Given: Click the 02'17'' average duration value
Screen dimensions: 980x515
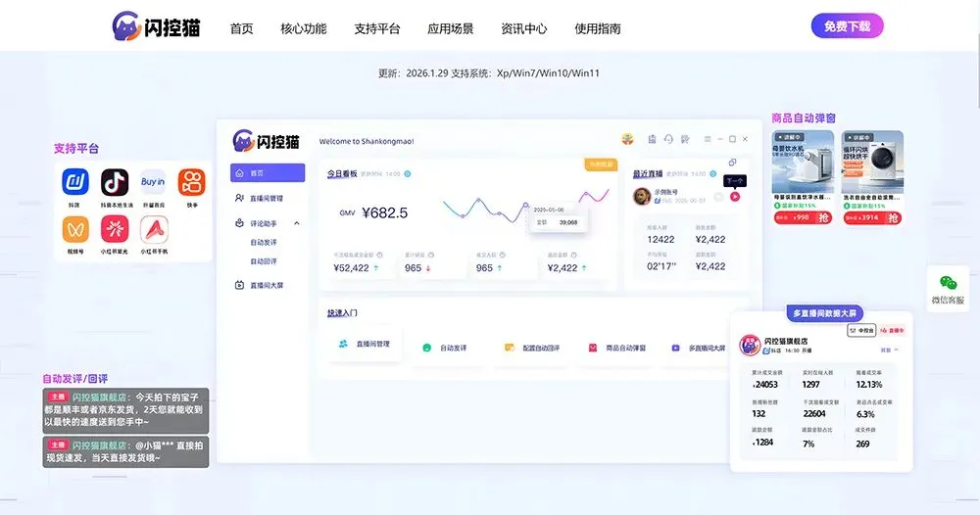Looking at the screenshot, I should point(661,266).
